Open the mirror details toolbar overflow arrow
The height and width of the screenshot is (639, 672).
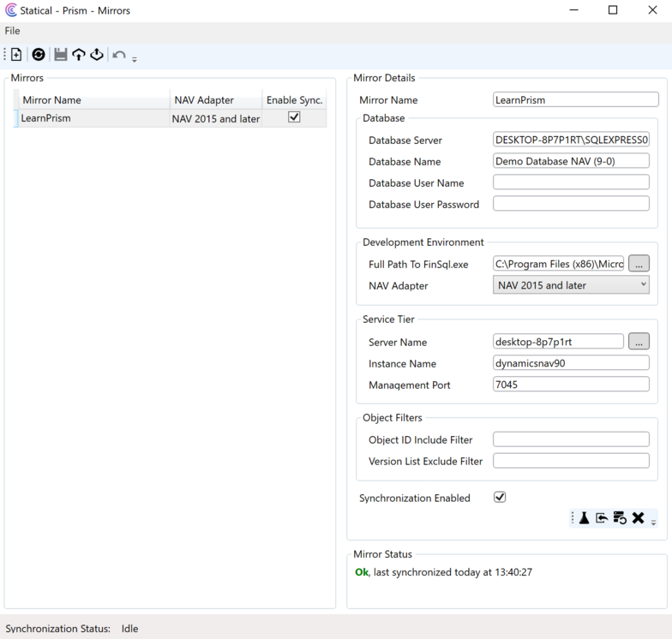[x=653, y=523]
